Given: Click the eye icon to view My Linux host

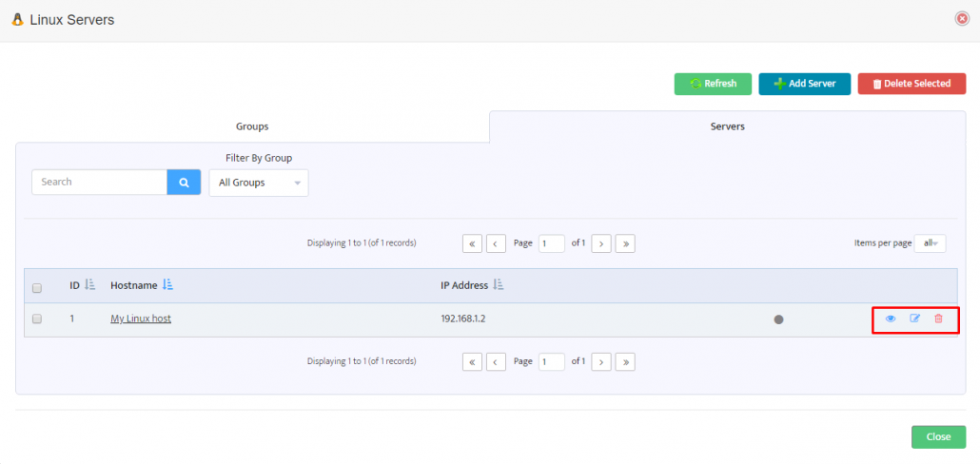Looking at the screenshot, I should tap(891, 319).
